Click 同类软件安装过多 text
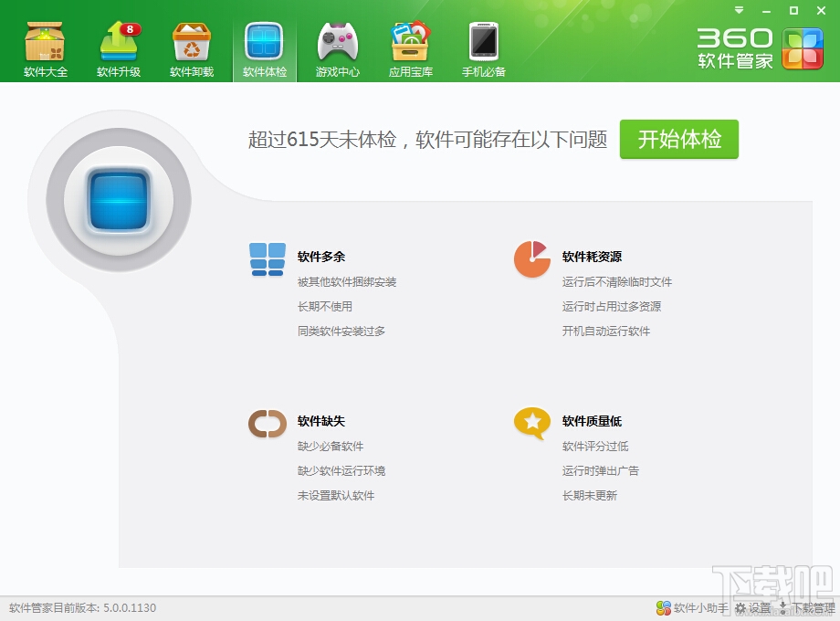This screenshot has height=621, width=840. [x=341, y=332]
